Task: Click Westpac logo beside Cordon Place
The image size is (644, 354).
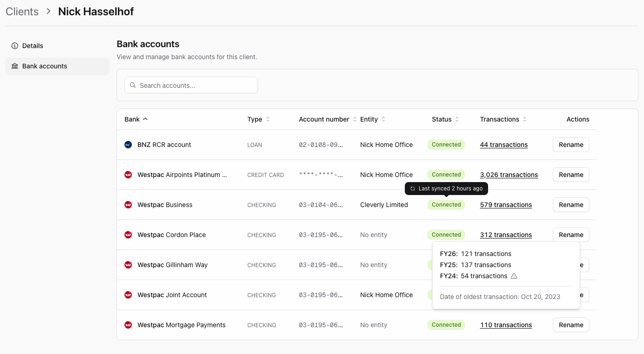Action: coord(128,235)
